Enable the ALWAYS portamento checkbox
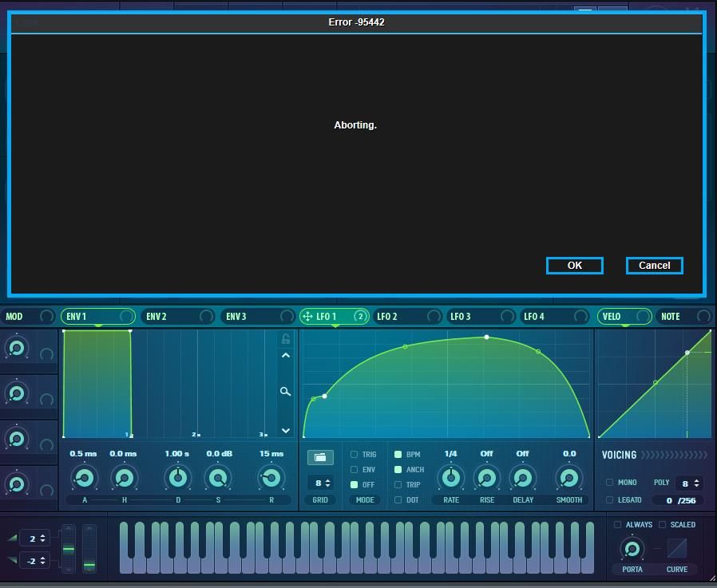This screenshot has height=588, width=717. pos(617,524)
